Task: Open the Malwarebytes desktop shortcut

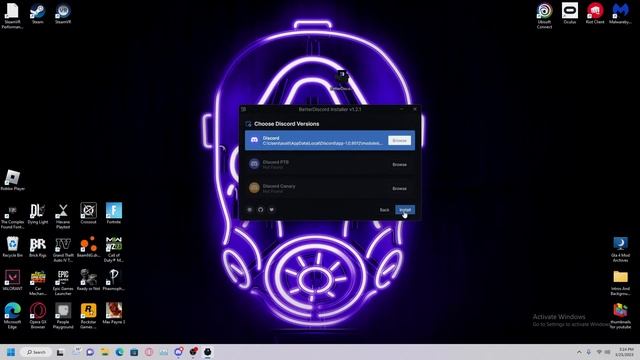Action: (x=620, y=14)
